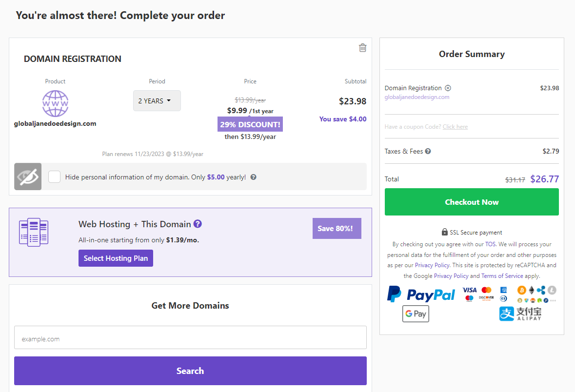Enable hide personal information checkbox

55,176
